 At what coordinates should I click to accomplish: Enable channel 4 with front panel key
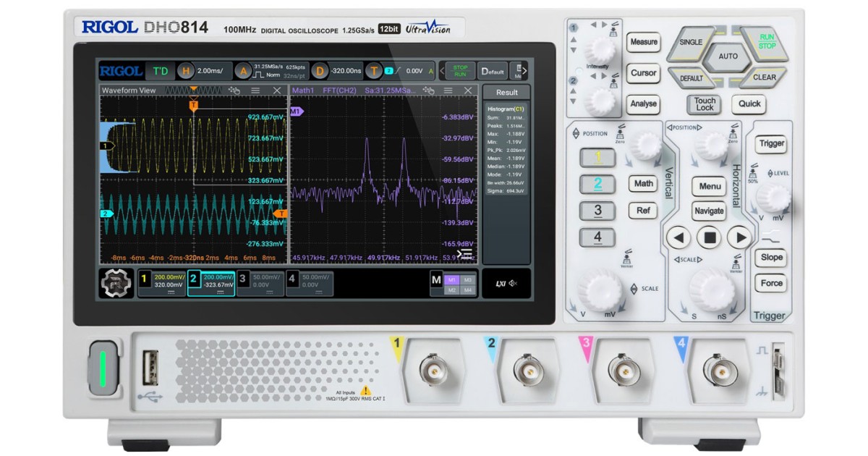(x=597, y=237)
